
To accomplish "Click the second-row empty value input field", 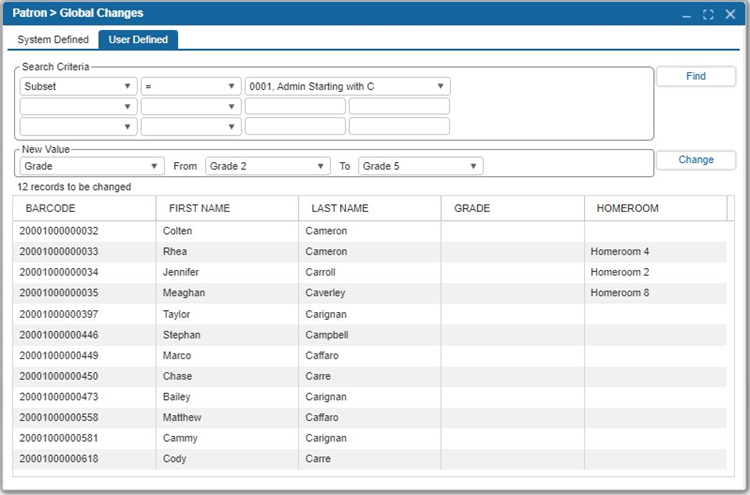I will tap(295, 106).
